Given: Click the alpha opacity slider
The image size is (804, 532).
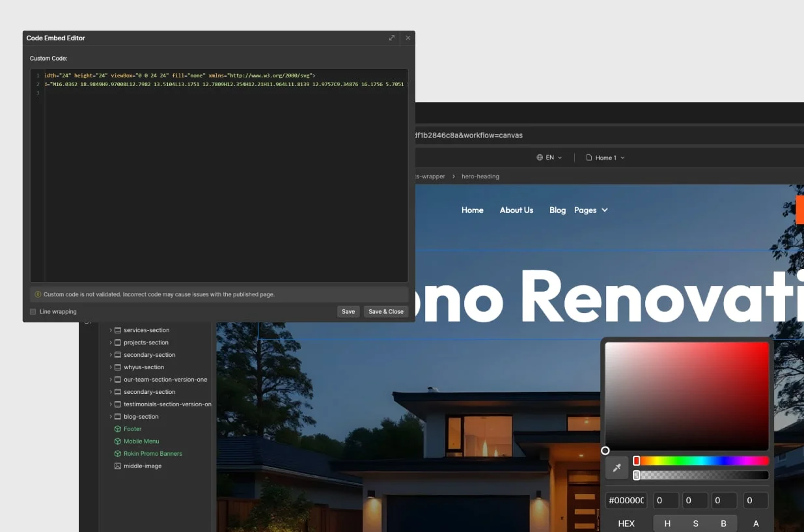Looking at the screenshot, I should pyautogui.click(x=702, y=475).
